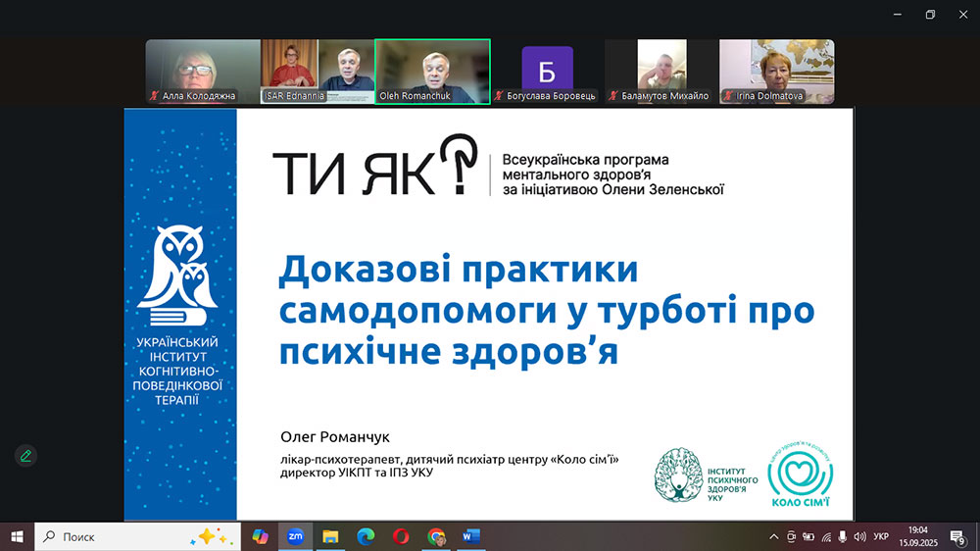
Task: Click the Поиск search box
Action: (137, 536)
